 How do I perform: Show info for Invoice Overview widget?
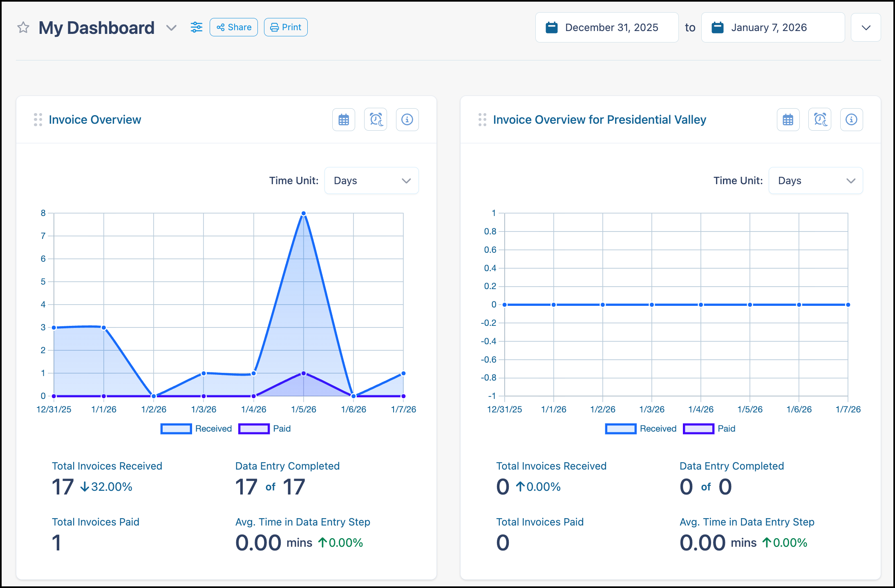click(407, 120)
